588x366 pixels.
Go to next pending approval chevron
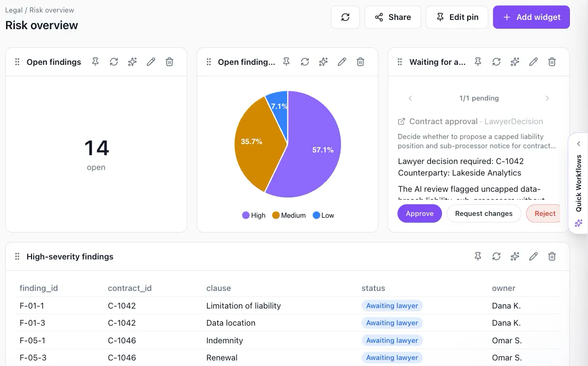click(x=547, y=98)
